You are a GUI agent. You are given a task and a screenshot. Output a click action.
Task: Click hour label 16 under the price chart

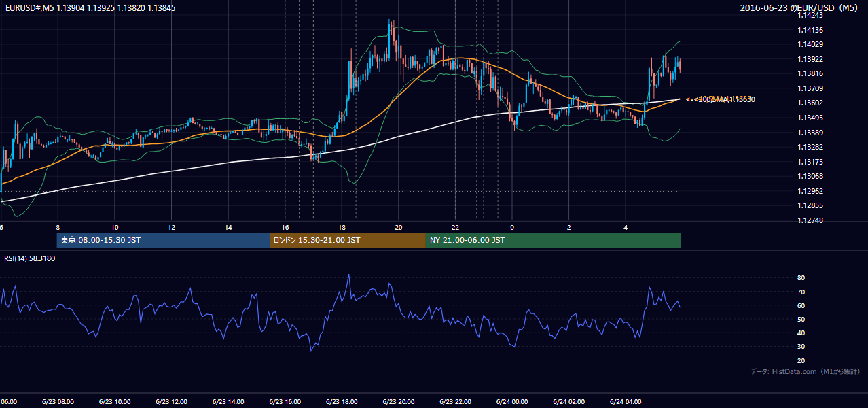tap(285, 227)
